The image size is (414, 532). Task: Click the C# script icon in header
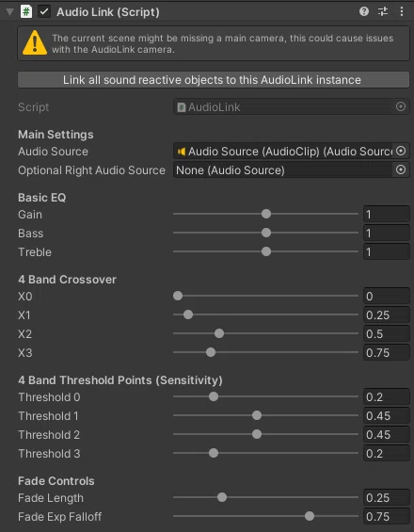click(26, 12)
